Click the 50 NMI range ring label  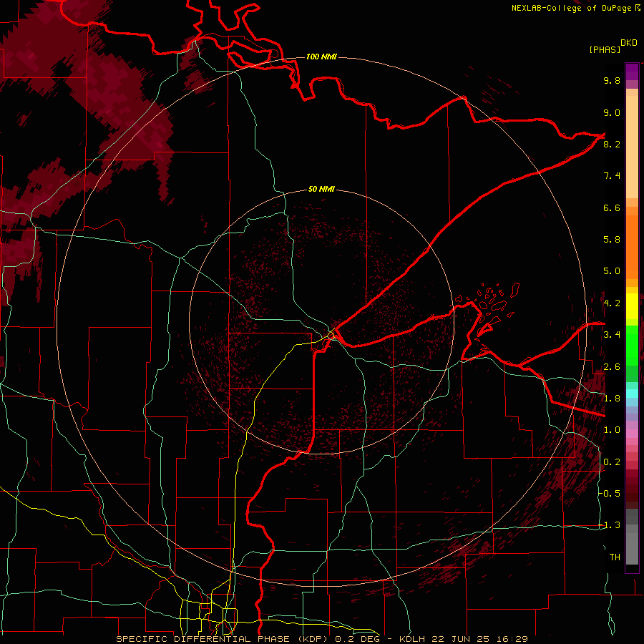321,189
